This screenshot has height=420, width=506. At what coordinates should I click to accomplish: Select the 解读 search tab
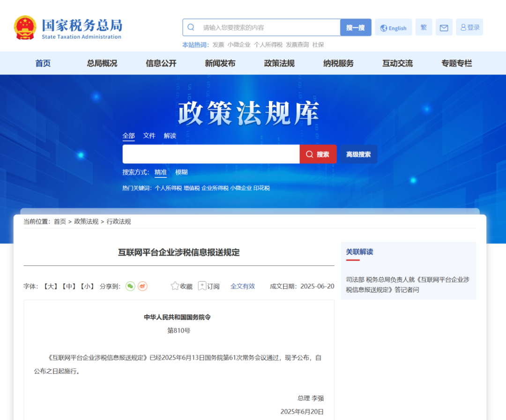[170, 135]
